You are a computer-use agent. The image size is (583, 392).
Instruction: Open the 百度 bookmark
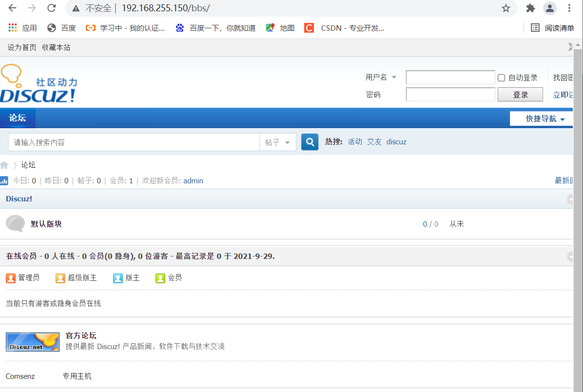pos(62,28)
